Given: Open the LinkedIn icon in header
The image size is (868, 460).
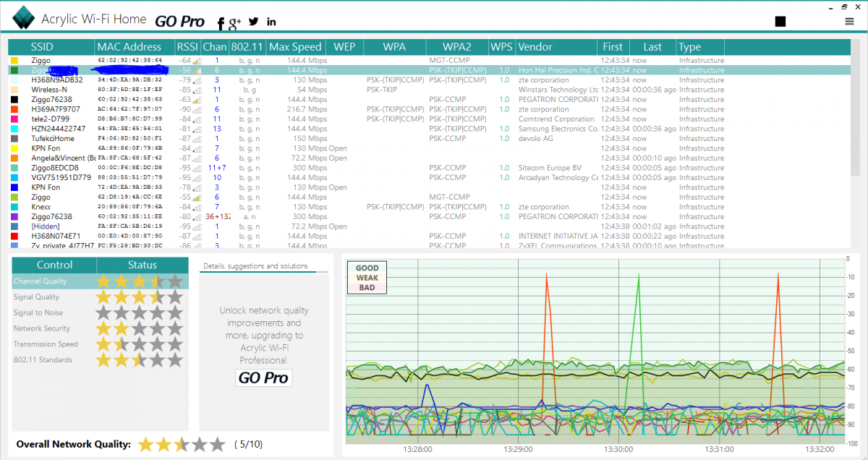Looking at the screenshot, I should pyautogui.click(x=271, y=22).
